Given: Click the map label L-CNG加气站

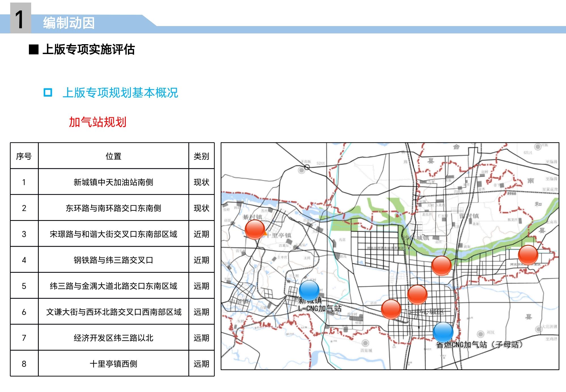Looking at the screenshot, I should pos(320,308).
